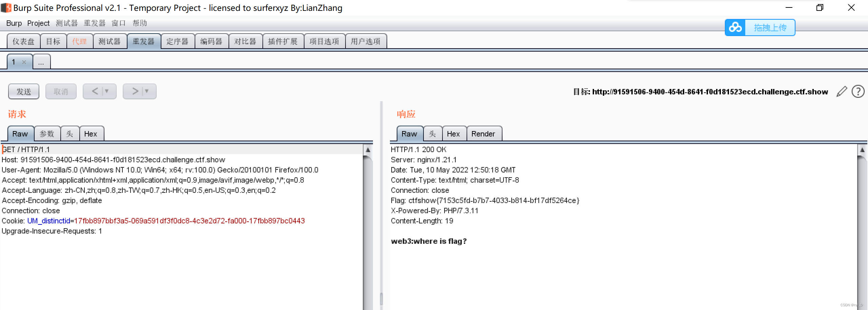Click the 目标 target URL label

pyautogui.click(x=701, y=92)
